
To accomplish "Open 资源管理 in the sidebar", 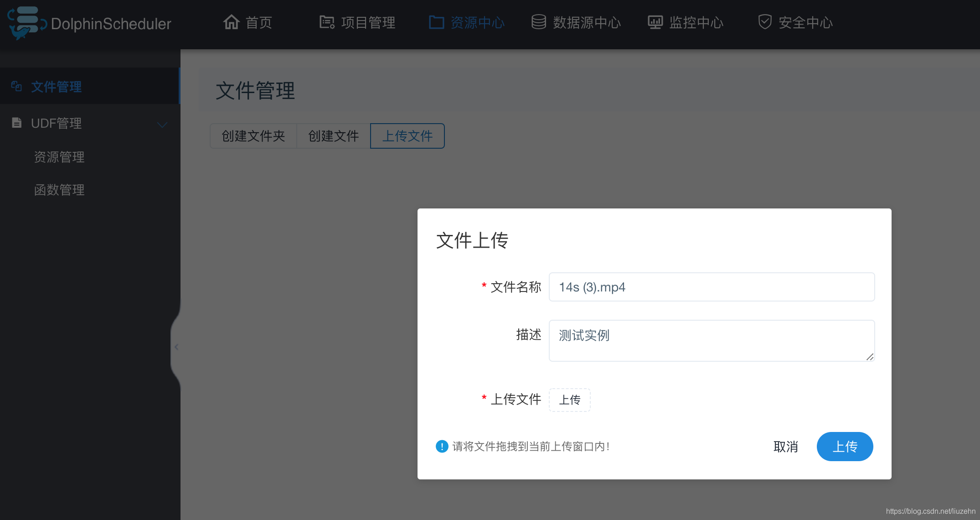I will coord(59,157).
